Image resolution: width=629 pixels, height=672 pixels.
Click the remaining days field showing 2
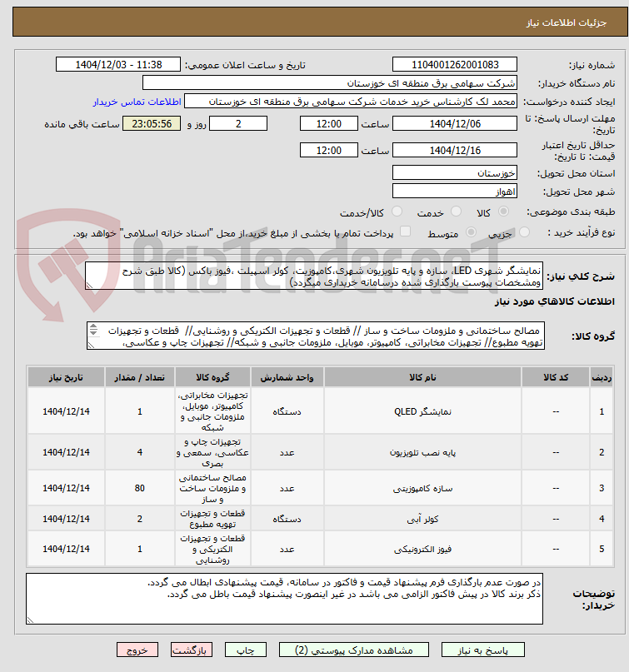point(238,124)
